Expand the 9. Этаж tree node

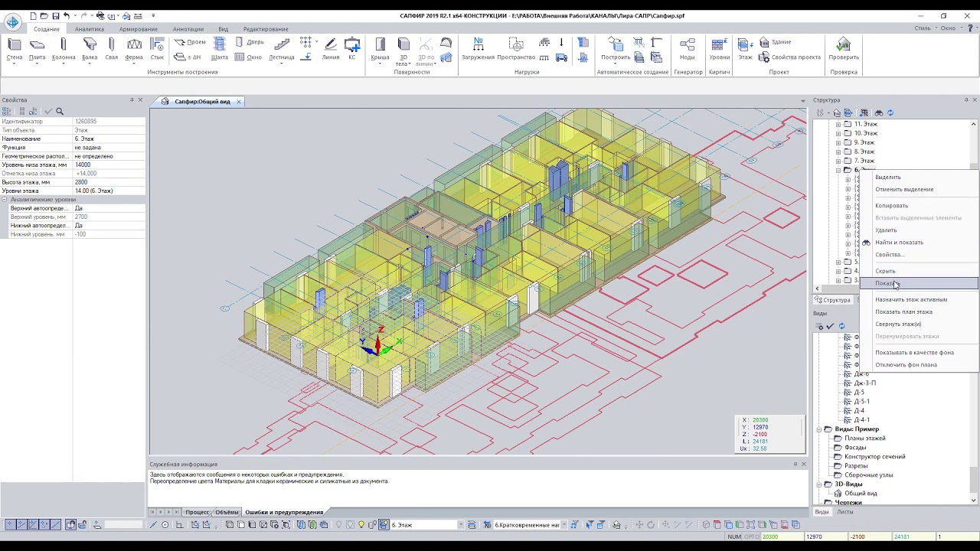[838, 142]
